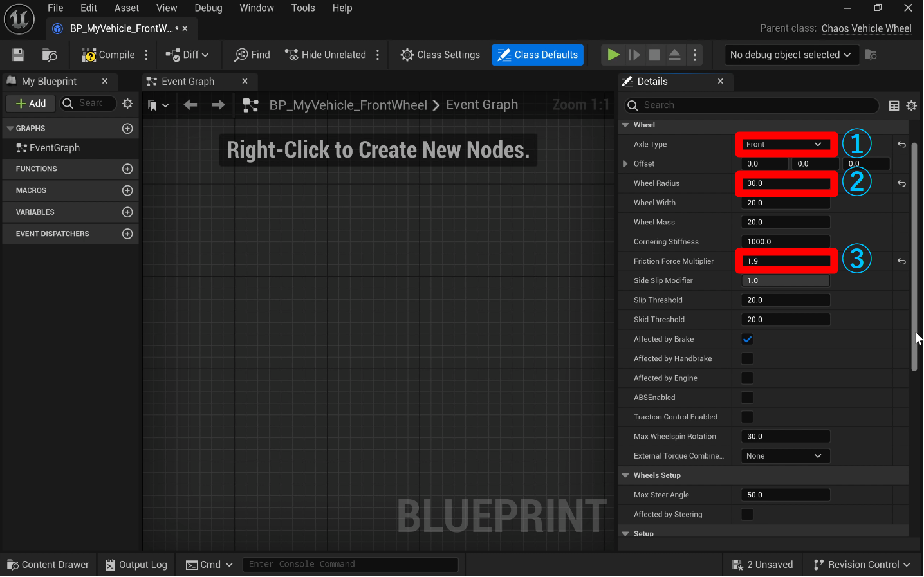Open Class Defaults
The height and width of the screenshot is (577, 924).
click(538, 55)
